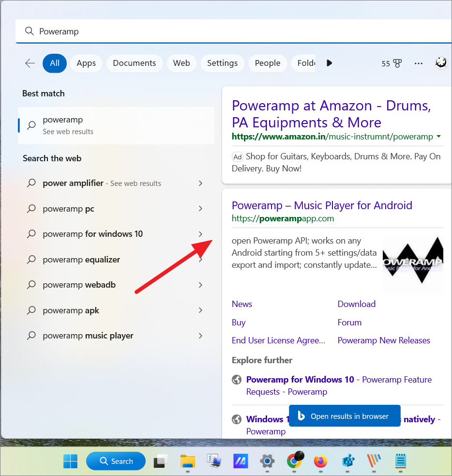Click the magnifier icon in search box
Image resolution: width=452 pixels, height=476 pixels.
coord(29,31)
